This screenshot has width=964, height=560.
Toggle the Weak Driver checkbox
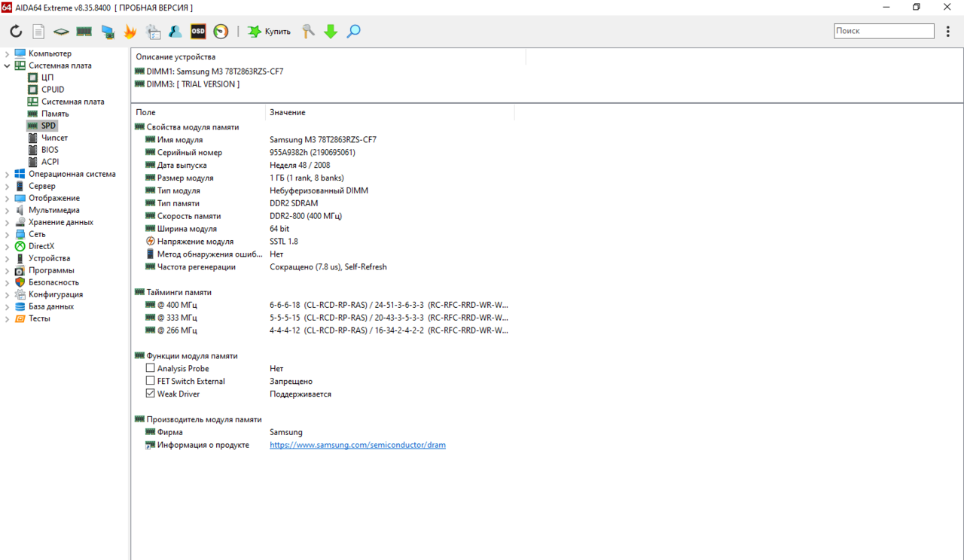point(151,394)
